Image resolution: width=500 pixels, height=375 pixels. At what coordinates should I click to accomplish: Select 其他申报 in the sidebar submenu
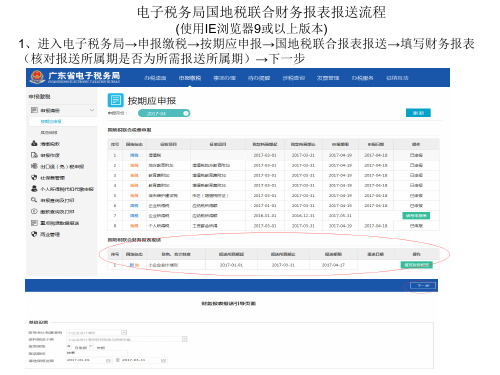pos(49,133)
